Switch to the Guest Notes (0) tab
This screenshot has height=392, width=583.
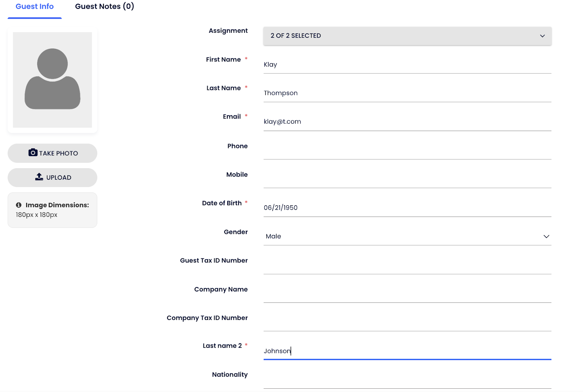105,7
